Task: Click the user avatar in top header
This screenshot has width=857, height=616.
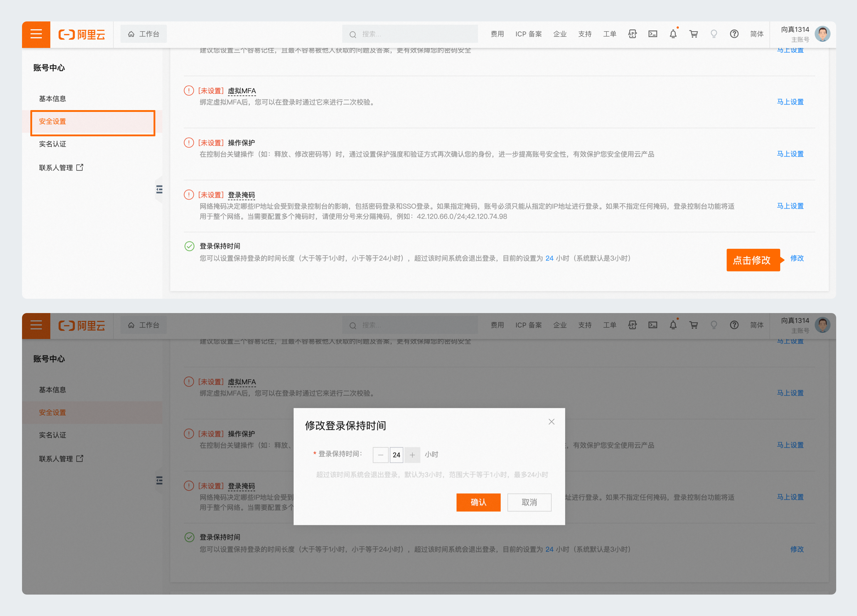Action: coord(822,34)
